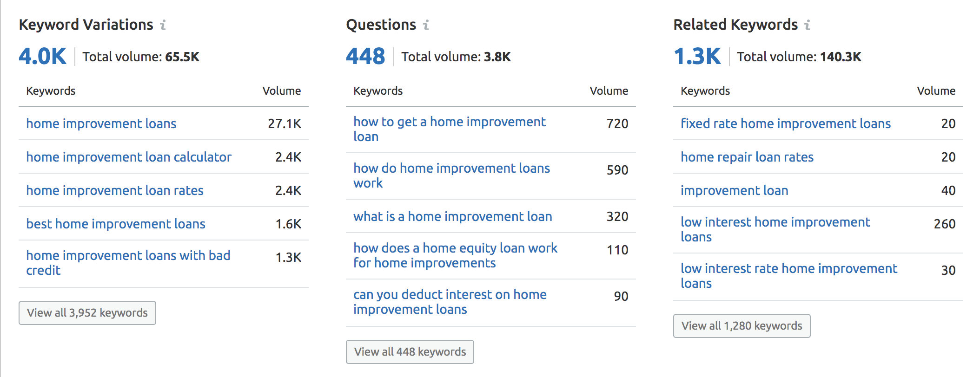Click View all 1,280 keywords button

[x=742, y=326]
